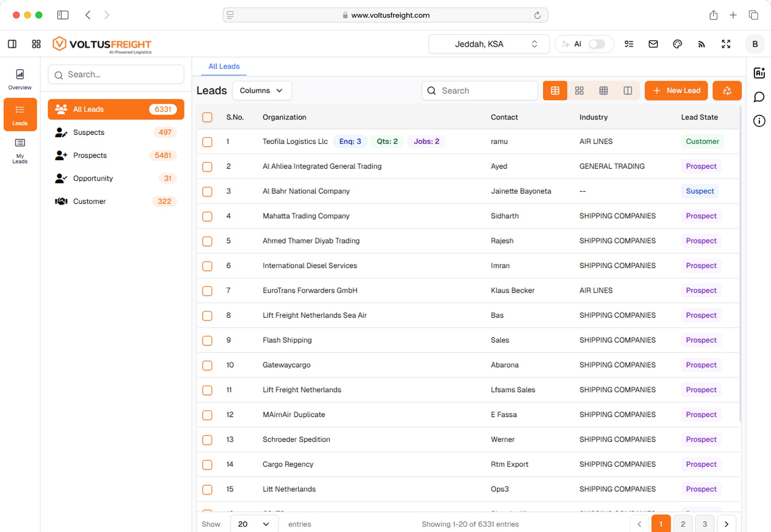Image resolution: width=771 pixels, height=532 pixels.
Task: Switch to the All Leads tab
Action: coord(224,66)
